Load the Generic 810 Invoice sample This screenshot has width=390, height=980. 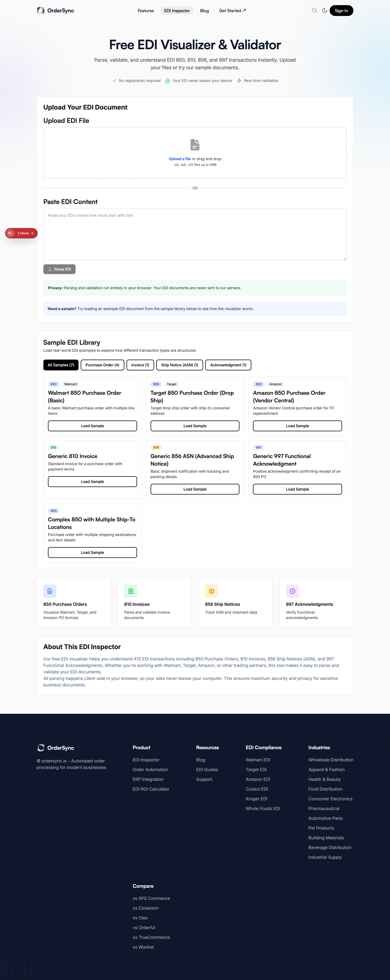(x=92, y=482)
